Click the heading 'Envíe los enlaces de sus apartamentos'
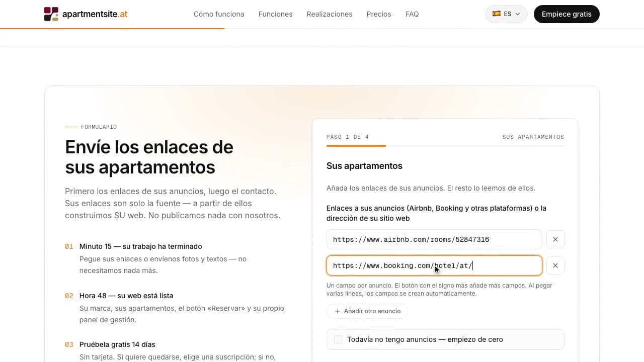 point(149,157)
